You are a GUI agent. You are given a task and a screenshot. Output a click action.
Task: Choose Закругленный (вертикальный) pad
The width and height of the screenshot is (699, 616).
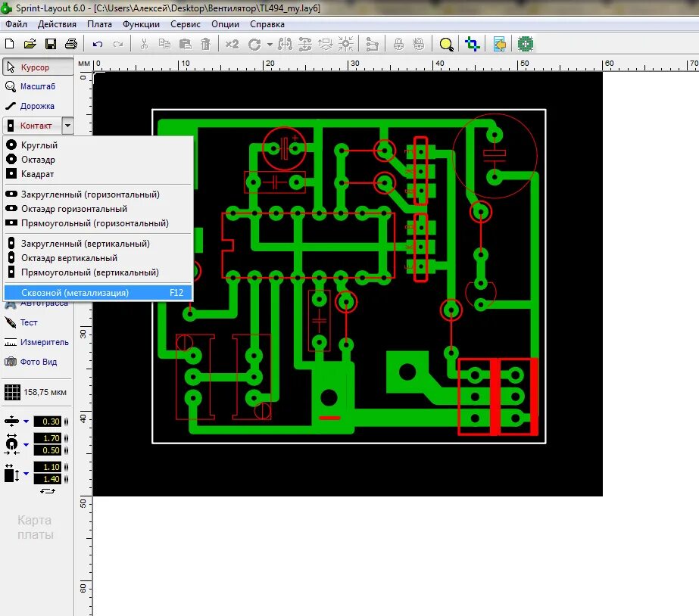pos(98,244)
